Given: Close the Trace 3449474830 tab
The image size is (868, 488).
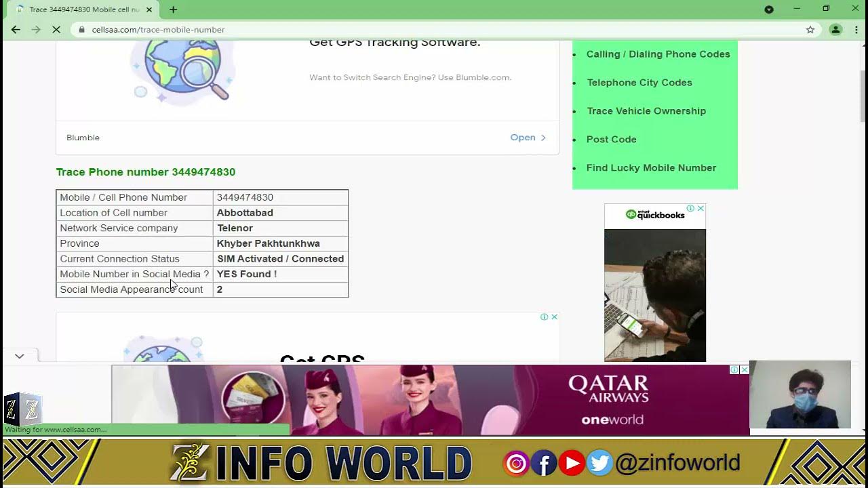Looking at the screenshot, I should coord(151,9).
